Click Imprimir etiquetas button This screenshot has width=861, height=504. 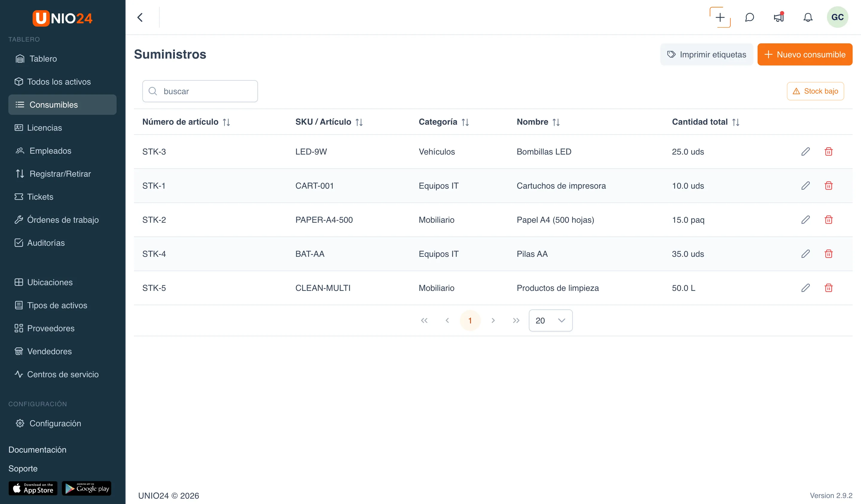tap(706, 54)
